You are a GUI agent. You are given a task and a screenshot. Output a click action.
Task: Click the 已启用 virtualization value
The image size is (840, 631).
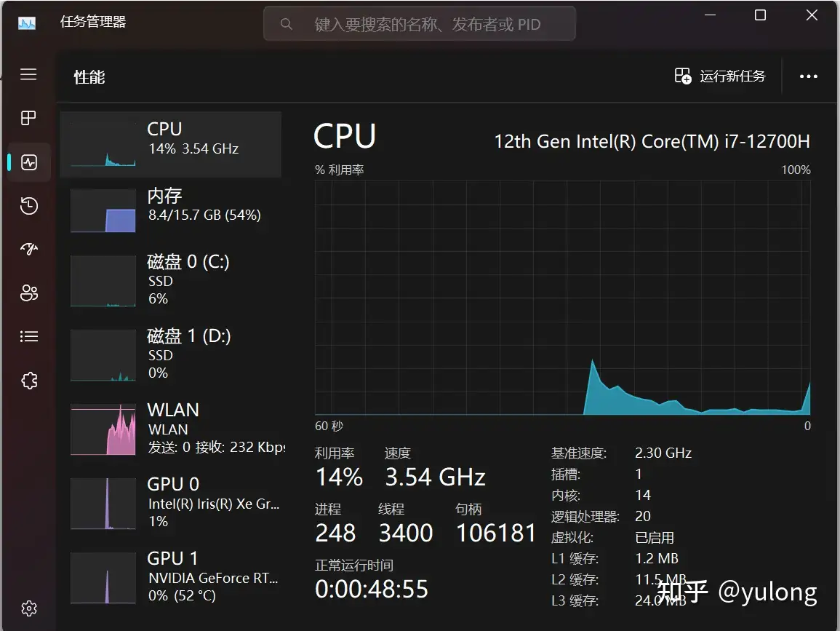point(654,538)
